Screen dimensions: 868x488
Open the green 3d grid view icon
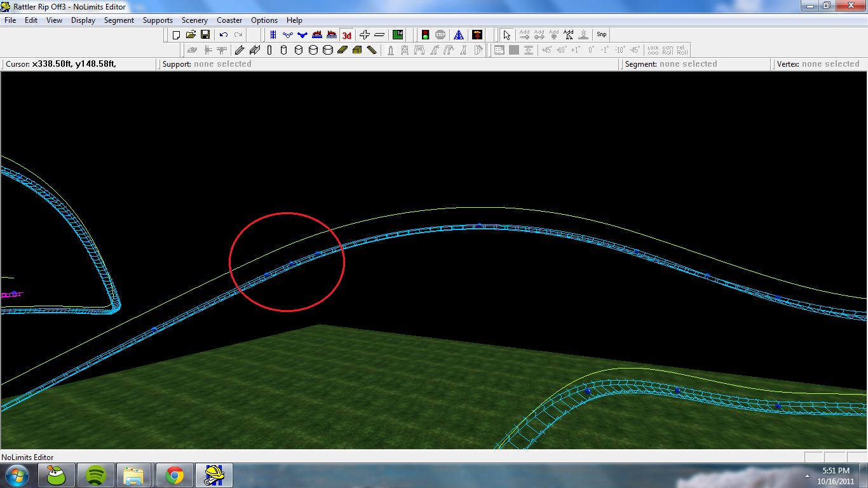[398, 35]
